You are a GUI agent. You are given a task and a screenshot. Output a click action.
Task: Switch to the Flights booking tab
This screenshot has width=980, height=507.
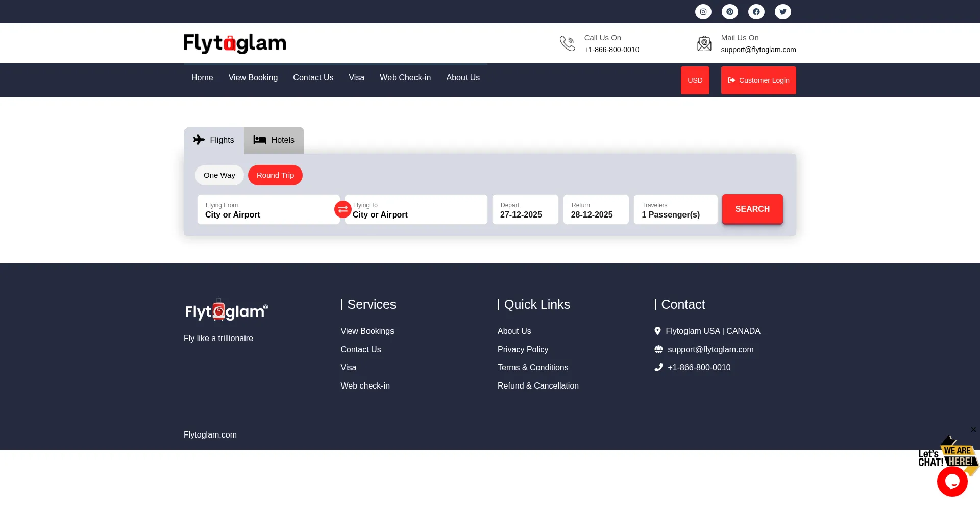(x=213, y=140)
